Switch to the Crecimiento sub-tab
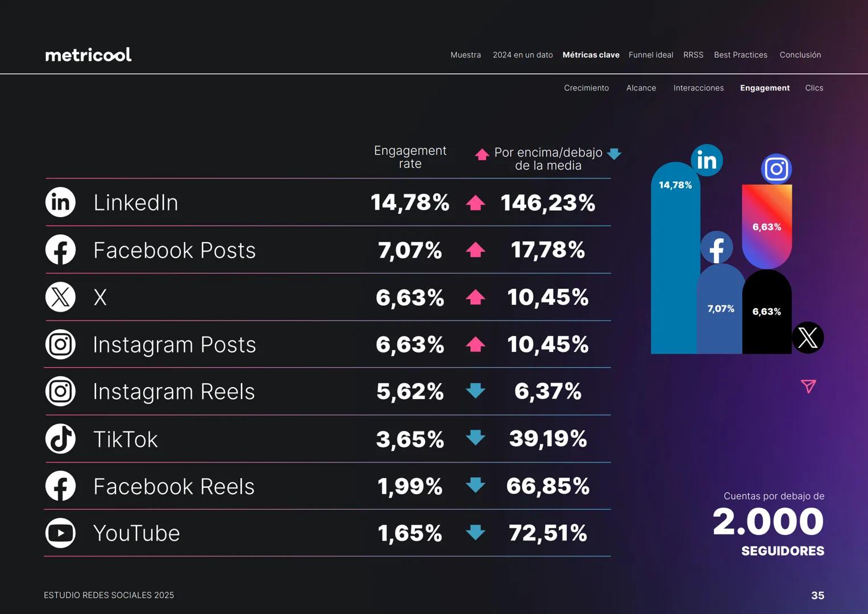This screenshot has width=868, height=614. coord(586,88)
